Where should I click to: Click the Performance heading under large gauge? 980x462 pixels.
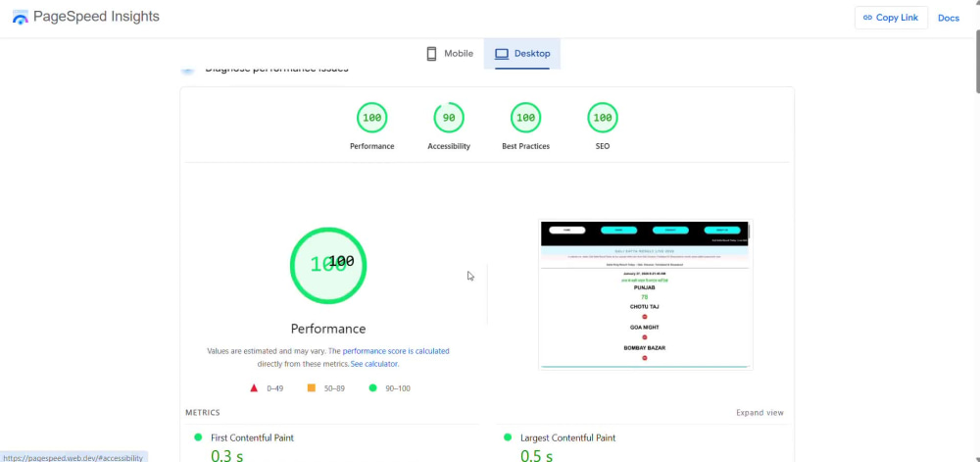[x=328, y=329]
